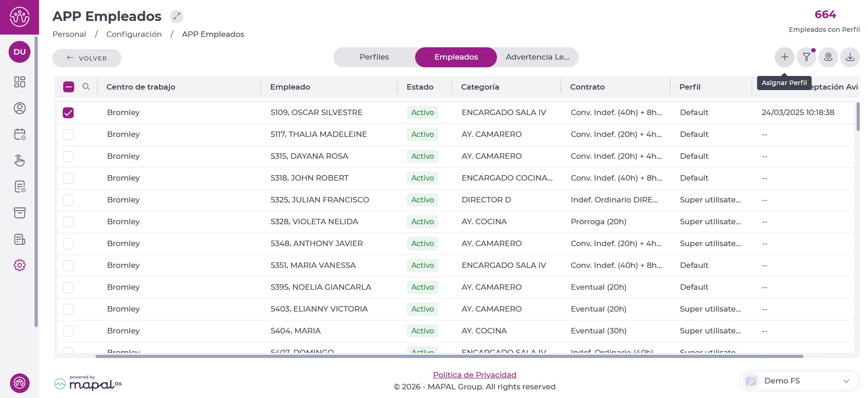
Task: Open the Política de Privacidad link
Action: [x=474, y=375]
